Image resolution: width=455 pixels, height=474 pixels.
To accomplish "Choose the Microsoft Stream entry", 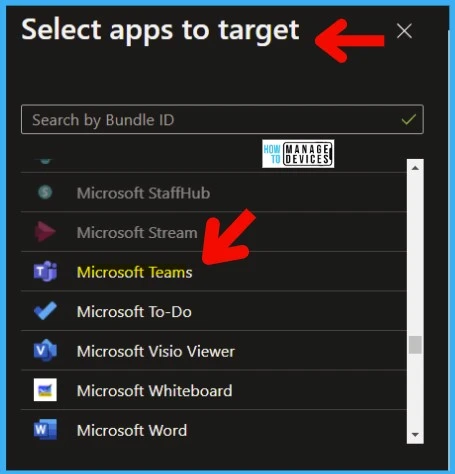I will click(213, 232).
